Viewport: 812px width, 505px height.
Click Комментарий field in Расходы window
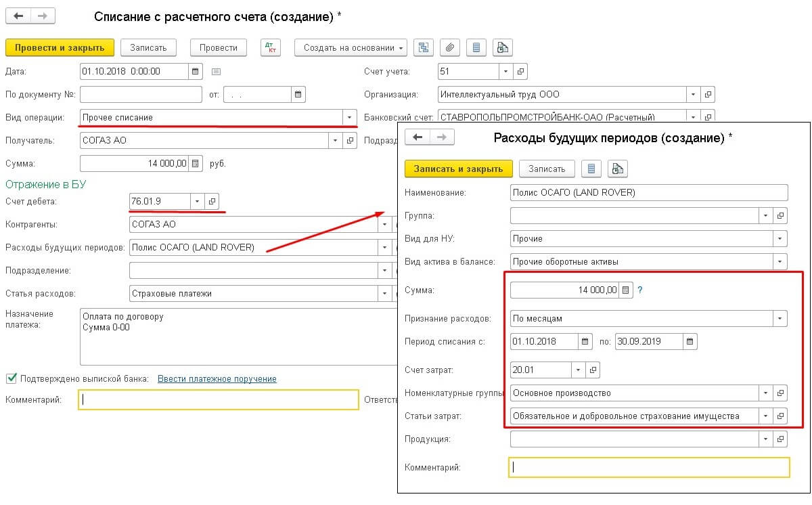point(650,467)
